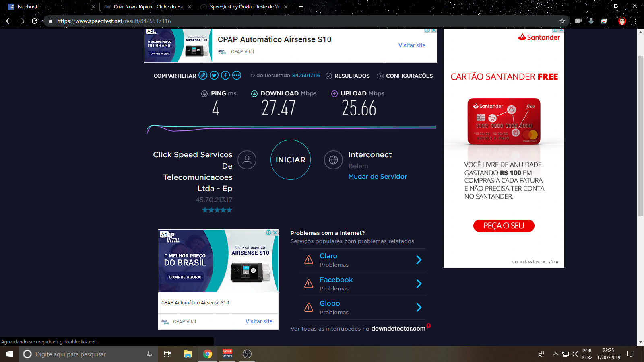Open CONFIGURAÇÕES settings
The image size is (644, 362).
click(405, 76)
